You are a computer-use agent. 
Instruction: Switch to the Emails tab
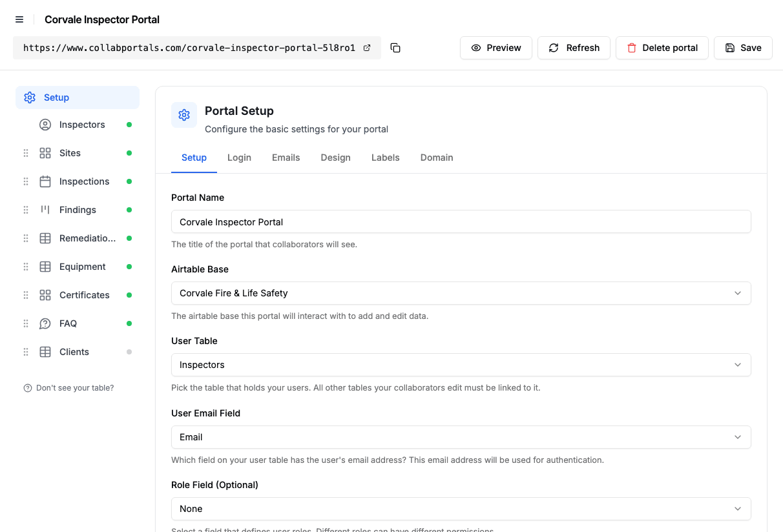click(286, 158)
